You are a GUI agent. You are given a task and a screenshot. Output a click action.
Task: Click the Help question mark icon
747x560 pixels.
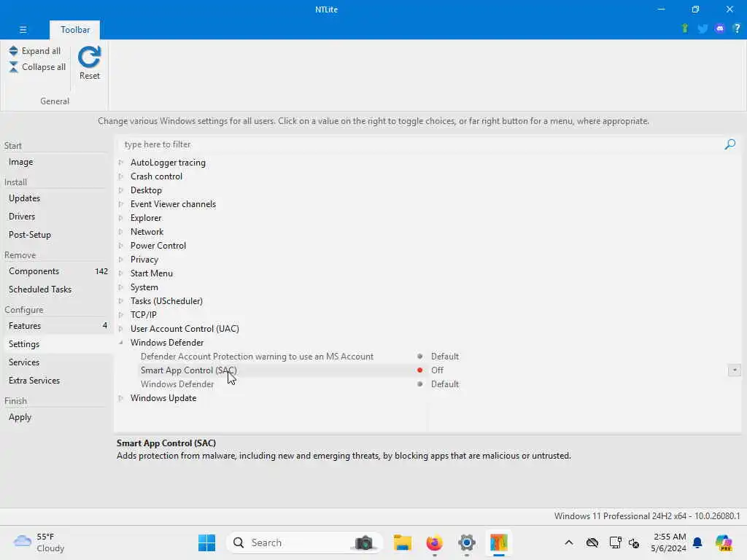point(737,28)
